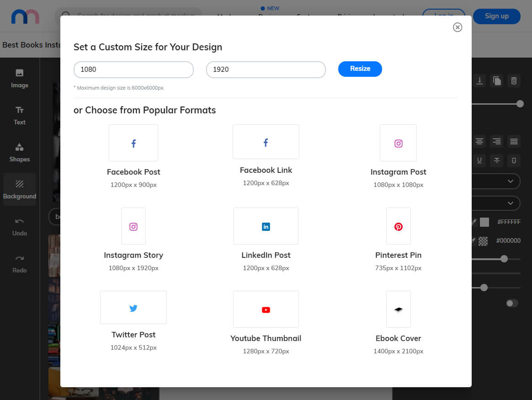Click the #000000 transparent color swatch
532x400 pixels.
point(483,241)
